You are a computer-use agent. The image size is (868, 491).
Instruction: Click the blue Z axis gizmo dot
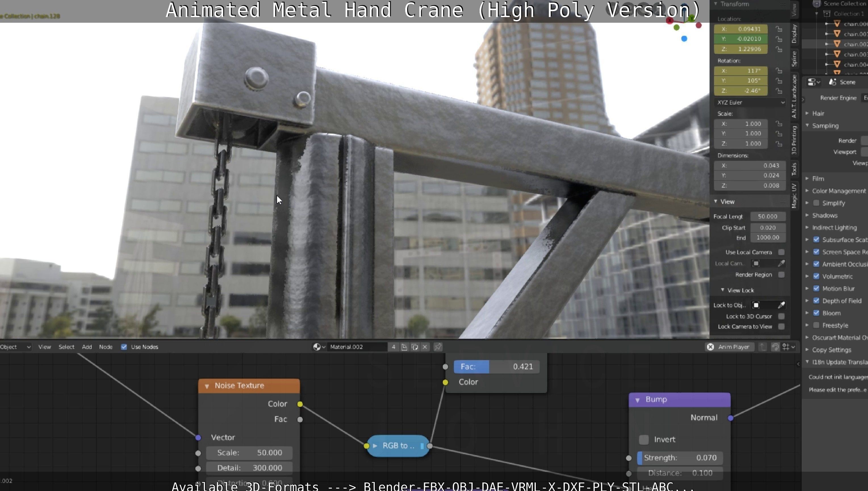point(684,39)
